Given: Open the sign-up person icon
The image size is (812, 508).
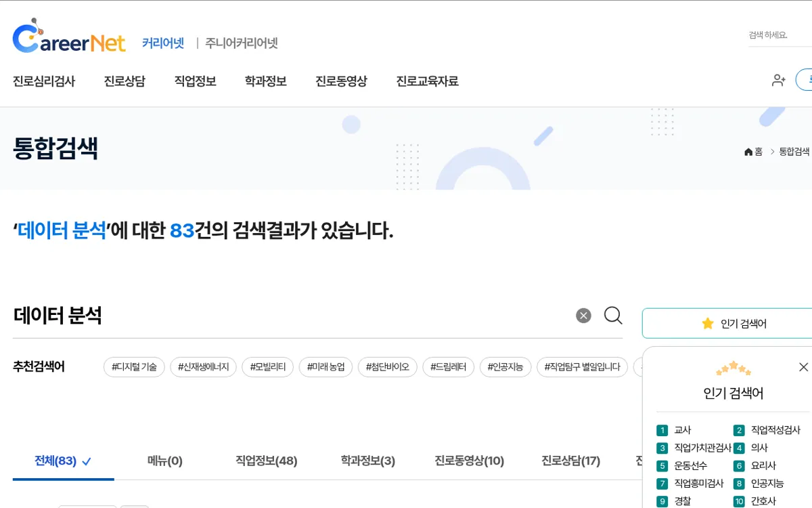Looking at the screenshot, I should (778, 80).
